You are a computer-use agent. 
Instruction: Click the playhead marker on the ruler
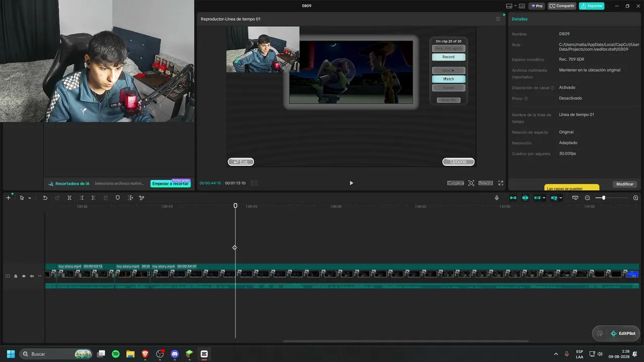(x=235, y=206)
